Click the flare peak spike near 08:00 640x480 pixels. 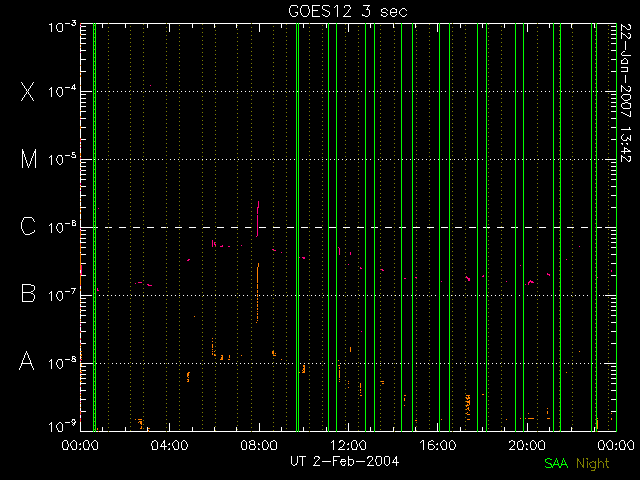coord(258,218)
